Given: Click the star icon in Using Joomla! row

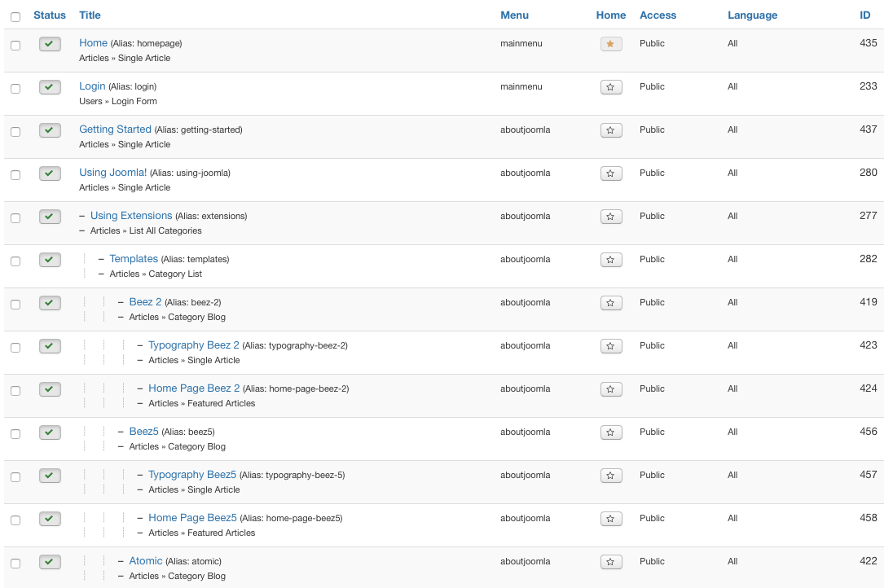Looking at the screenshot, I should click(x=610, y=173).
